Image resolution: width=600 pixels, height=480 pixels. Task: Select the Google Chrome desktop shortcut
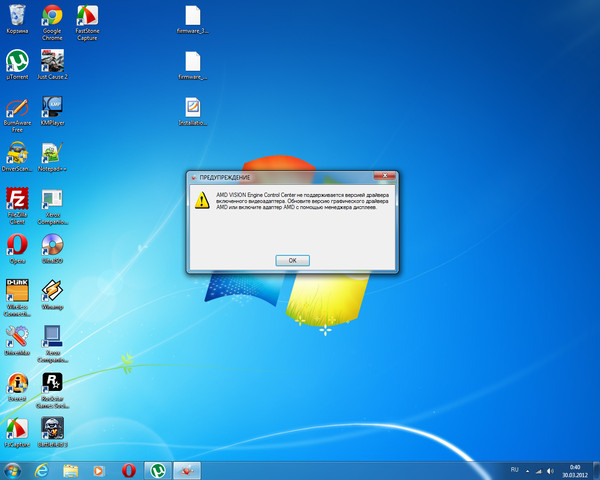click(x=52, y=22)
